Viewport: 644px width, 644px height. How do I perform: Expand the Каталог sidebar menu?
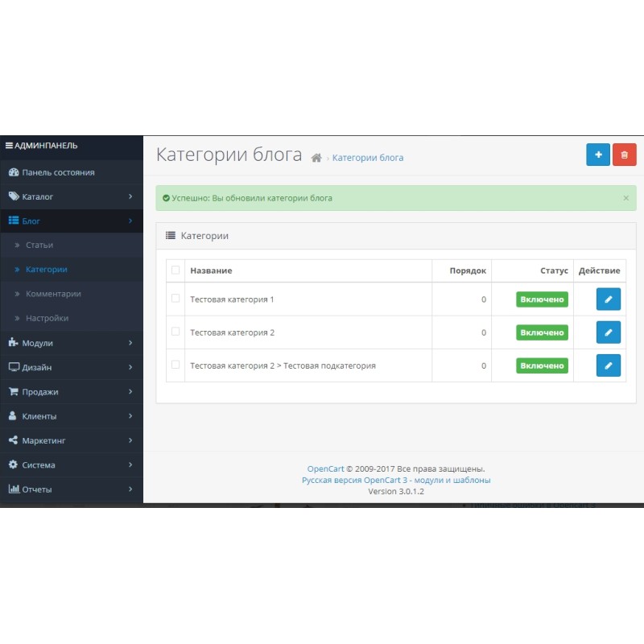pyautogui.click(x=71, y=196)
